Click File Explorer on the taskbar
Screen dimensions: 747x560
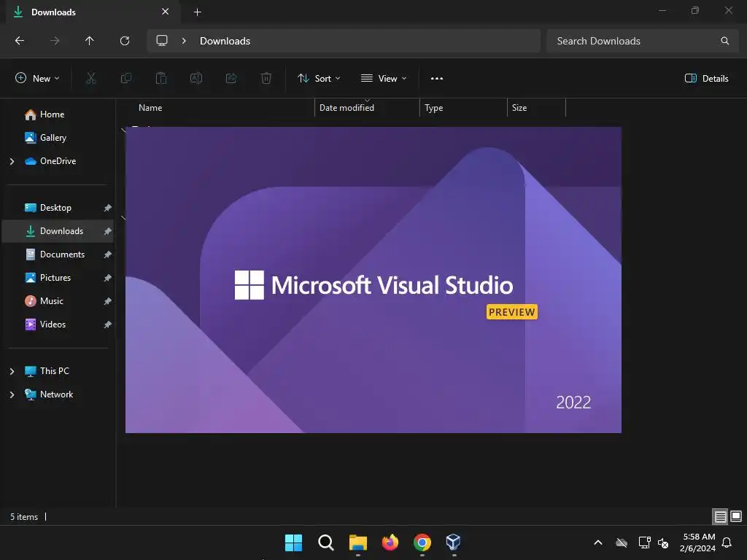pos(357,542)
